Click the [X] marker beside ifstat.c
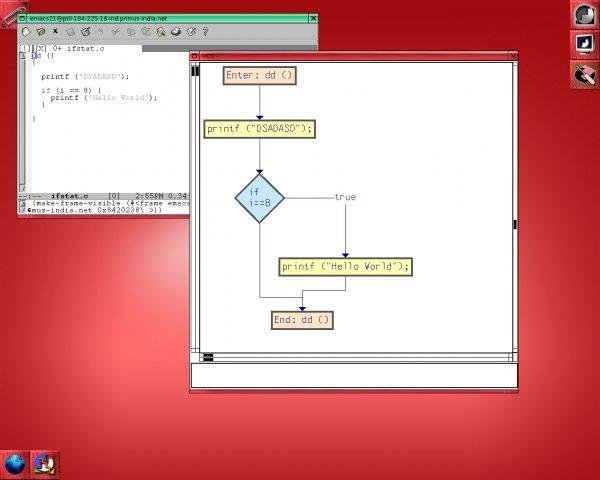 click(x=42, y=47)
